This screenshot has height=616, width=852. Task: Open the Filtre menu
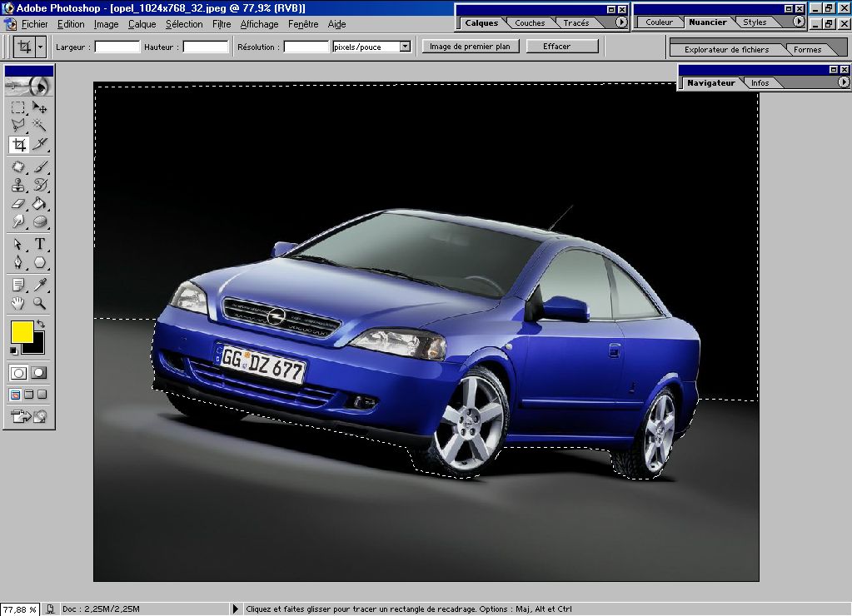(x=222, y=24)
